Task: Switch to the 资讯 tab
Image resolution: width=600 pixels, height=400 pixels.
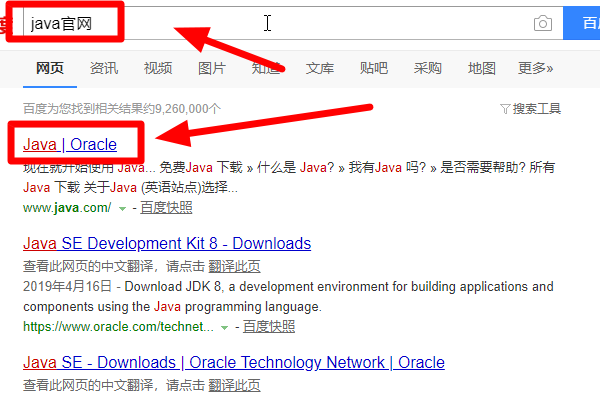Action: (x=103, y=68)
